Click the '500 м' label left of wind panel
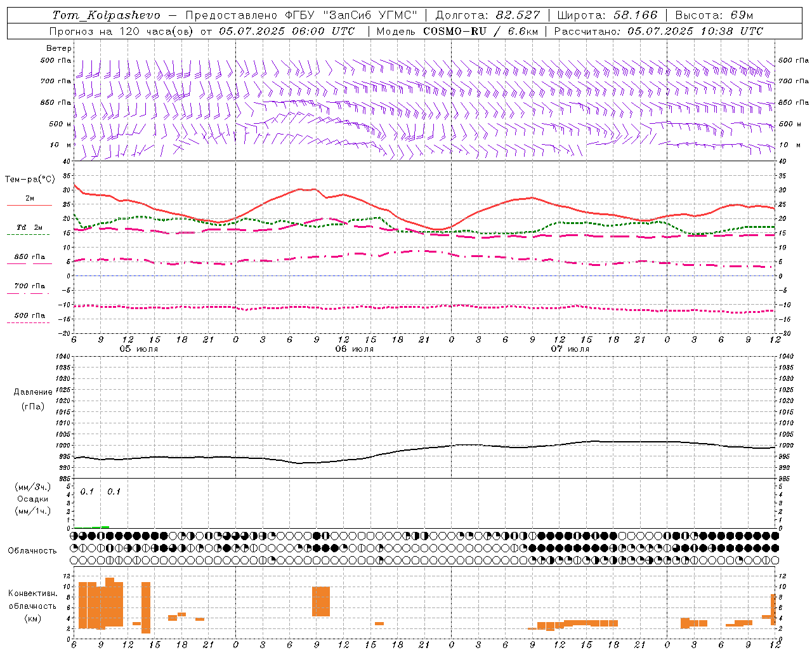The width and height of the screenshot is (812, 650). click(60, 124)
